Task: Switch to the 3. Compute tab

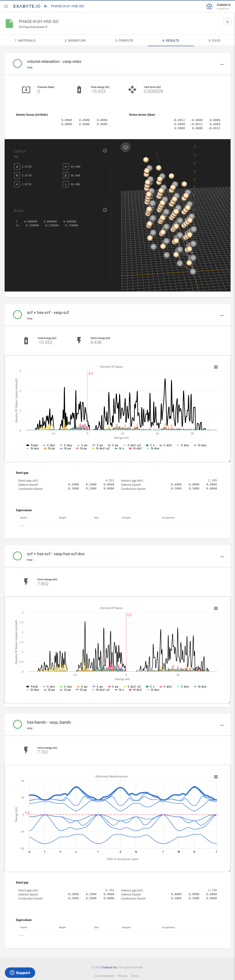Action: click(124, 40)
